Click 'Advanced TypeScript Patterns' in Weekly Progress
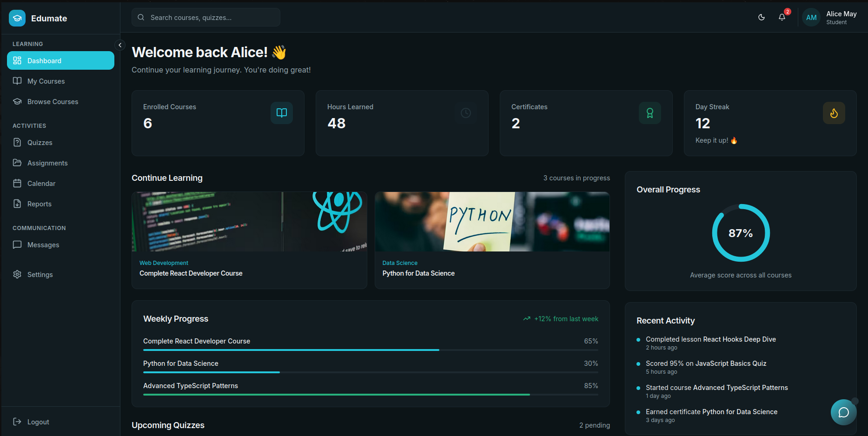Viewport: 868px width, 436px height. 191,386
